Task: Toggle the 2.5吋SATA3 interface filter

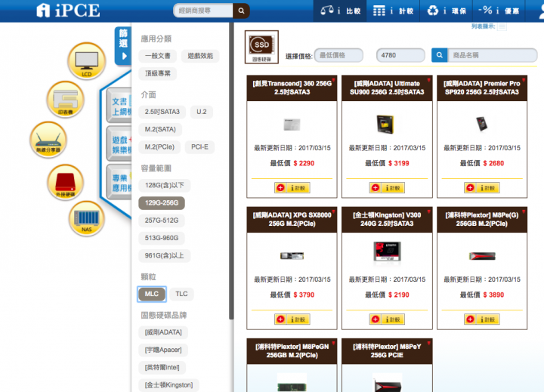Action: pyautogui.click(x=162, y=112)
